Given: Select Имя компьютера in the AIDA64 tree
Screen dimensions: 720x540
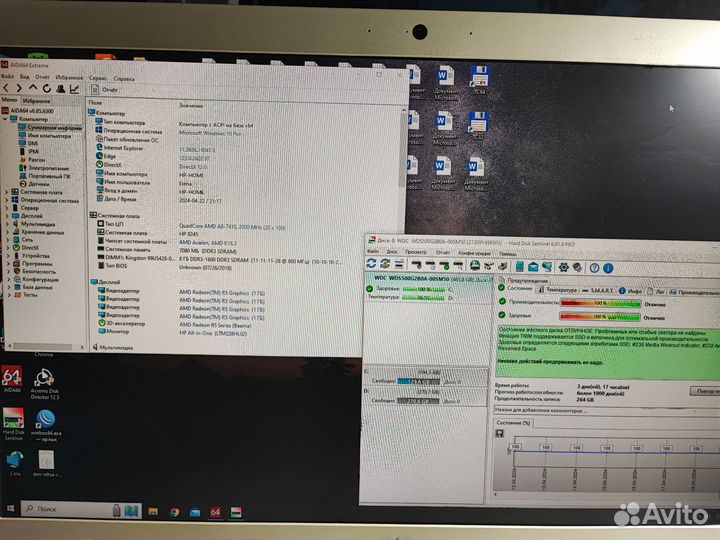Looking at the screenshot, I should click(x=45, y=136).
